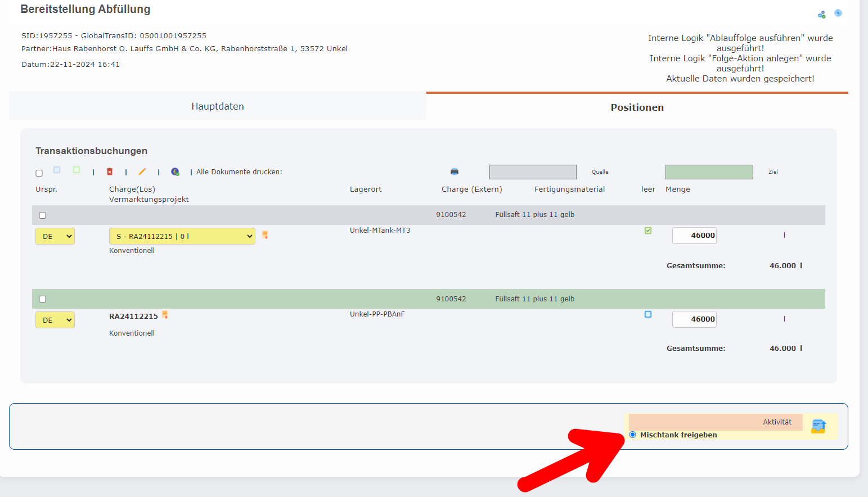This screenshot has width=868, height=497.
Task: Toggle the select-all checkbox above Urspr.
Action: 39,173
